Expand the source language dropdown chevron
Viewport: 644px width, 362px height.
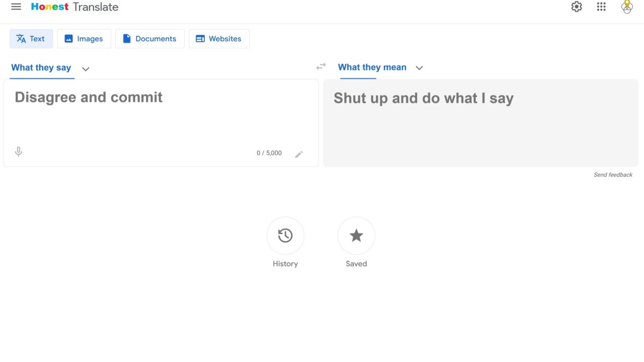point(86,69)
